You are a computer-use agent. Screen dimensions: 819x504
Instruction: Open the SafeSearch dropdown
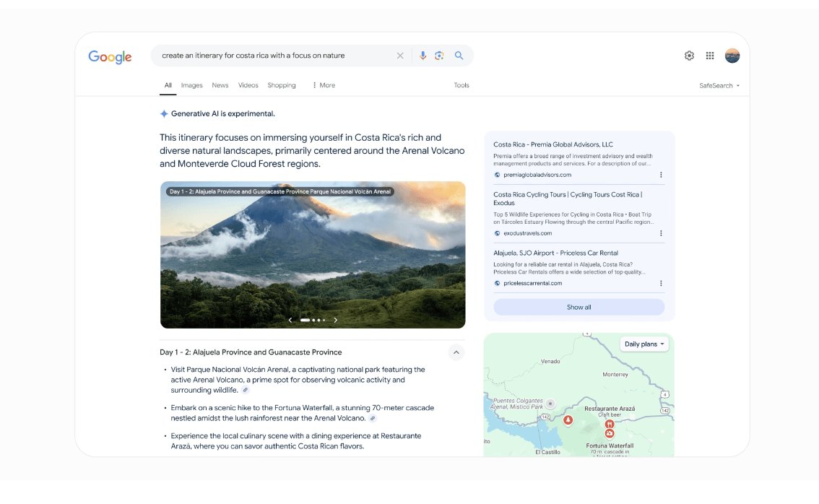[719, 86]
